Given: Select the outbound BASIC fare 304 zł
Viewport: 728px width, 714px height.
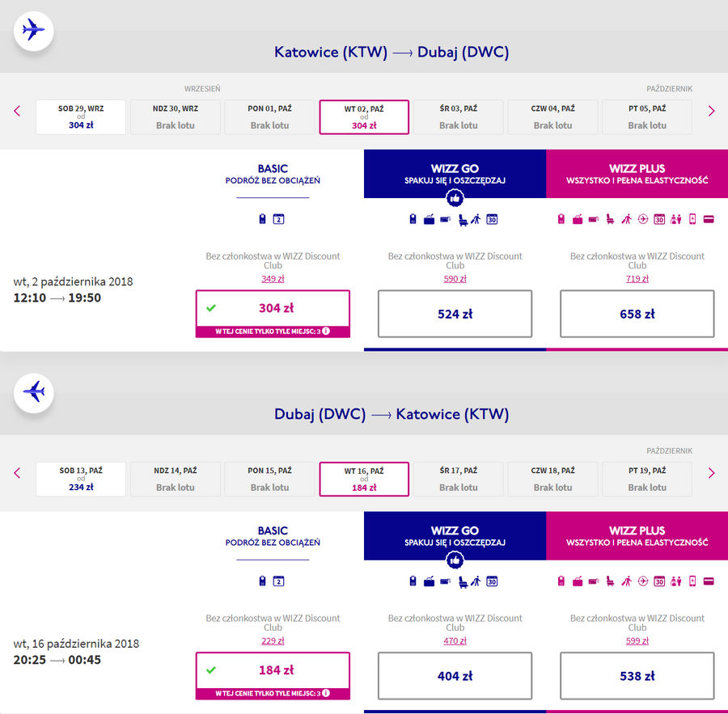Looking at the screenshot, I should pyautogui.click(x=273, y=314).
